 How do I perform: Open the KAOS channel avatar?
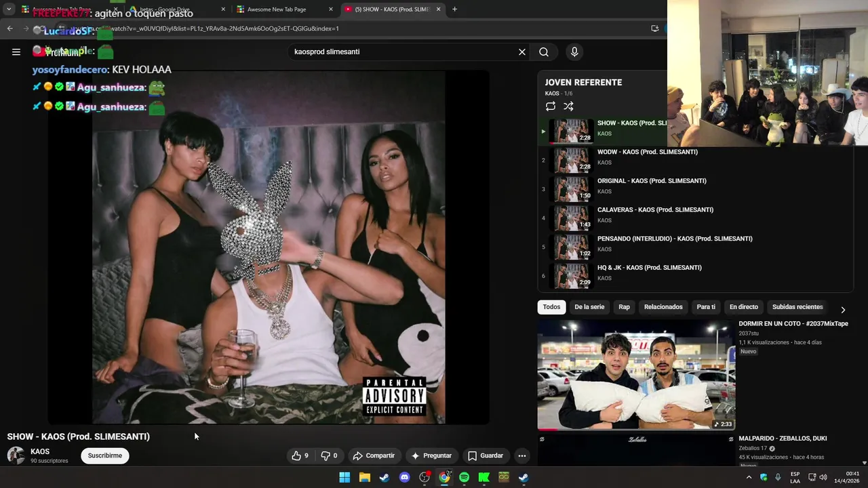point(16,455)
